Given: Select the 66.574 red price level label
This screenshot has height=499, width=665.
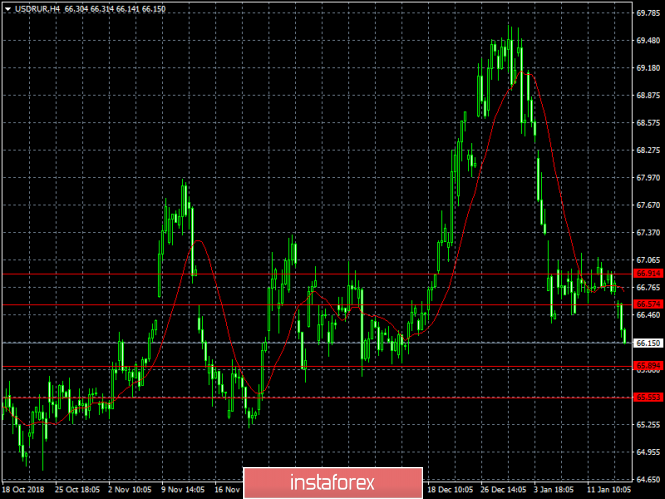Looking at the screenshot, I should (x=648, y=304).
